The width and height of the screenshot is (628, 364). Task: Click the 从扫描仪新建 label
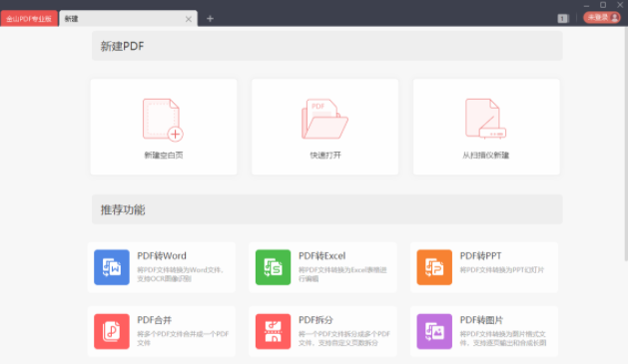click(x=486, y=156)
